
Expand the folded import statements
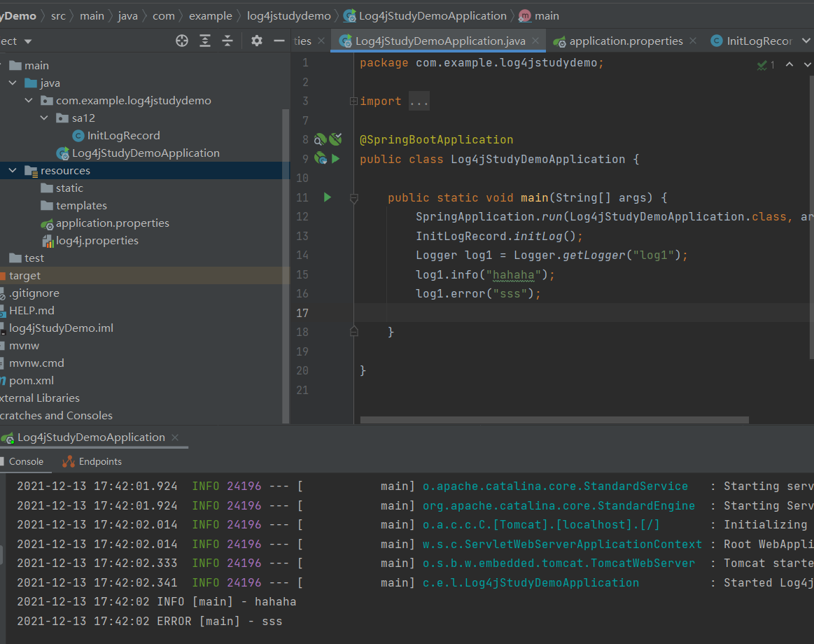pyautogui.click(x=353, y=101)
